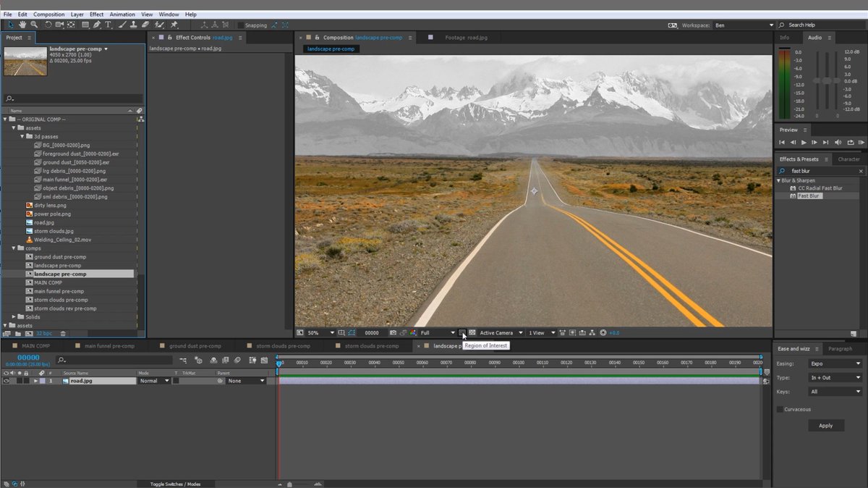Adjust the audio level slider
This screenshot has height=488, width=868.
(827, 81)
